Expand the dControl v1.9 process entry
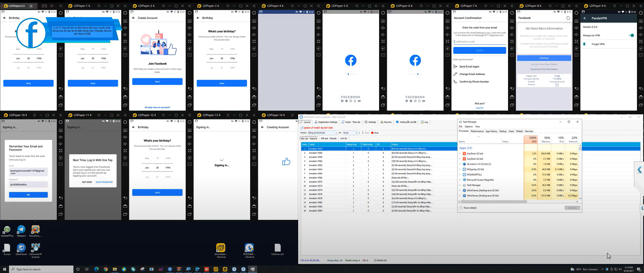Image resolution: width=644 pixels, height=273 pixels. pyautogui.click(x=460, y=164)
